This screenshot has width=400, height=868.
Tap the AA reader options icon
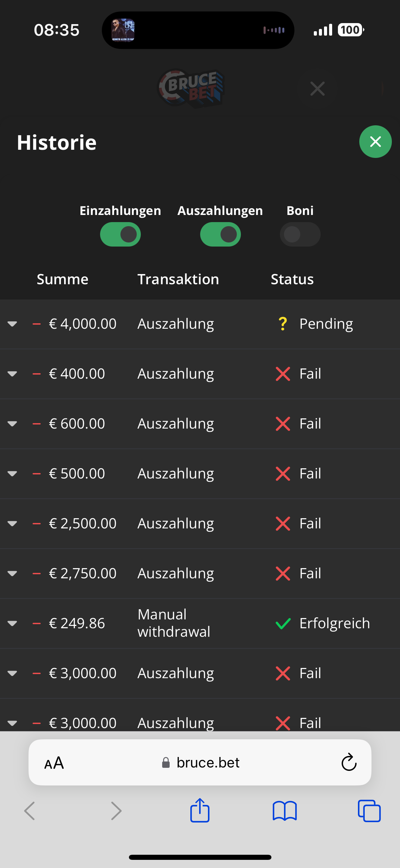54,763
